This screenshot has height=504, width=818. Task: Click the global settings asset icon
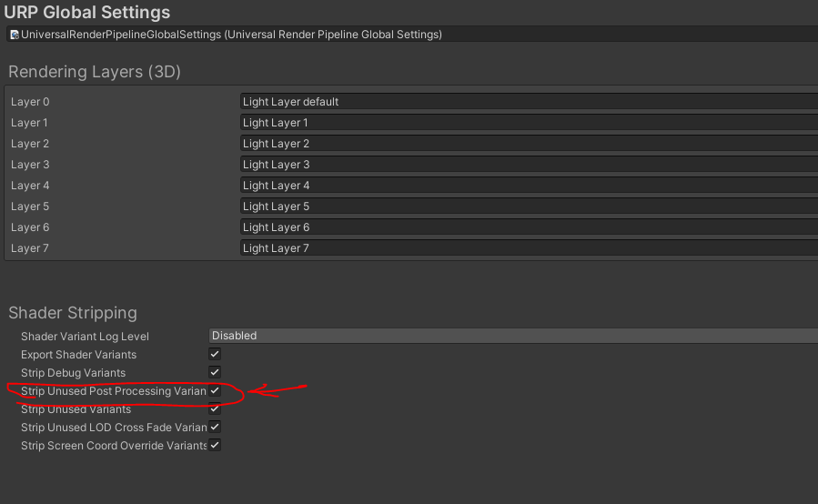15,35
